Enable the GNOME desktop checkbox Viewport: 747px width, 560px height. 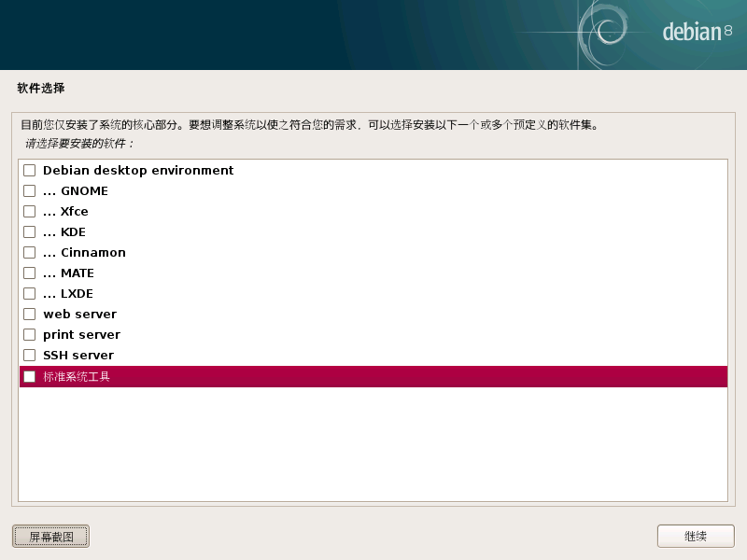click(30, 191)
